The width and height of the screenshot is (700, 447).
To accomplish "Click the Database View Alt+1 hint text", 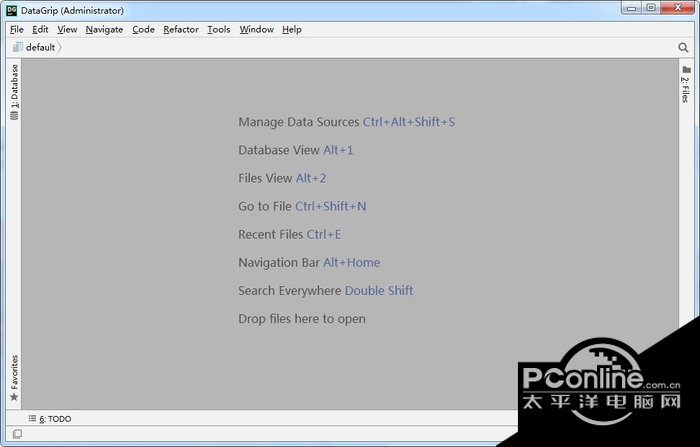I will point(296,150).
